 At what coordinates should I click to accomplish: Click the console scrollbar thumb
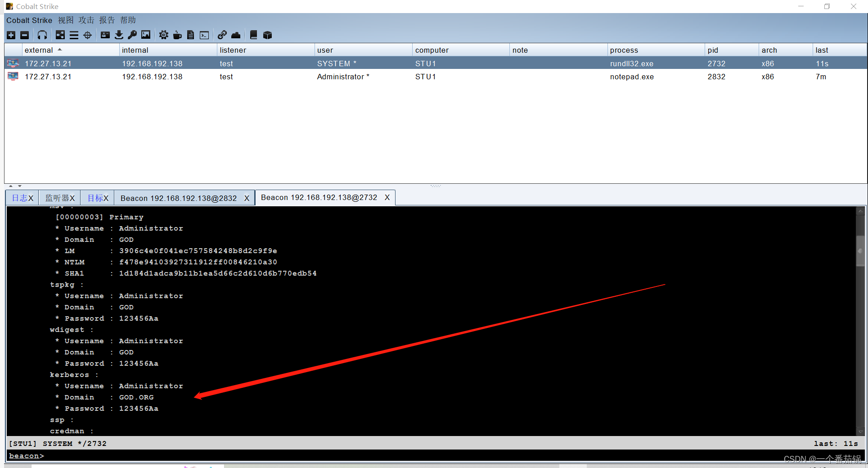point(860,251)
